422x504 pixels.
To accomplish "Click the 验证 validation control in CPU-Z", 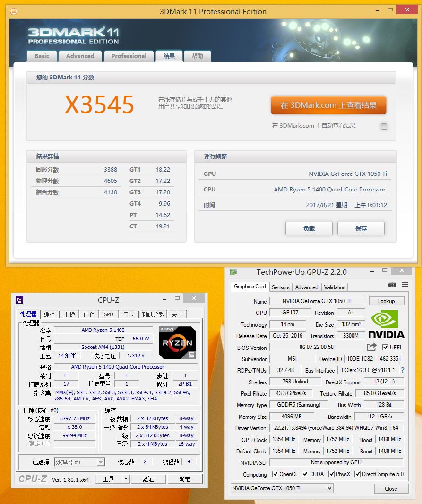I will 149,479.
